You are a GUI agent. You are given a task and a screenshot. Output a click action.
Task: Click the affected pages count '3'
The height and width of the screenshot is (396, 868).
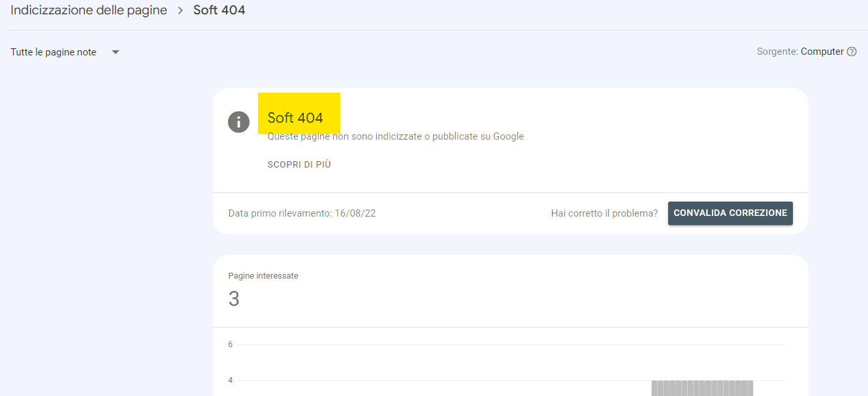(234, 299)
